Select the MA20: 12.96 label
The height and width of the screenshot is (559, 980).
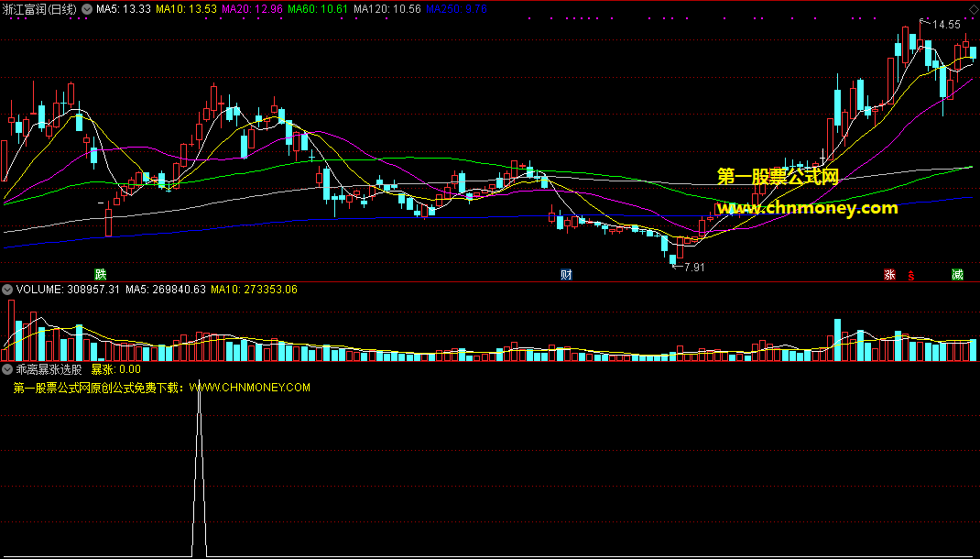click(x=252, y=9)
